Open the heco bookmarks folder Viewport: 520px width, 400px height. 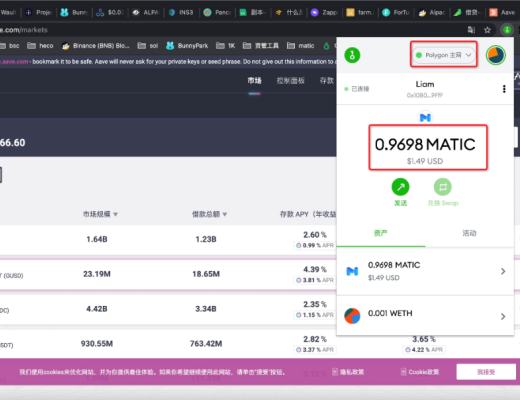tap(40, 46)
